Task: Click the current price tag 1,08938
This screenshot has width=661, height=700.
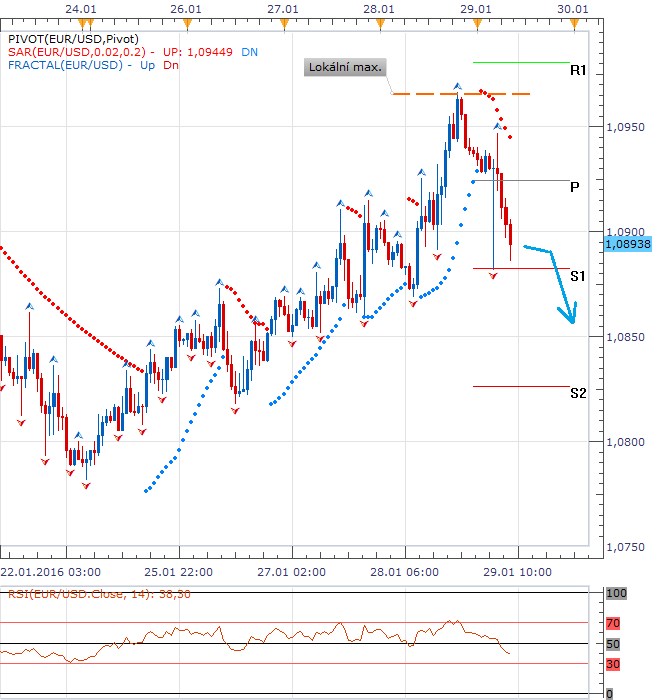Action: (629, 243)
